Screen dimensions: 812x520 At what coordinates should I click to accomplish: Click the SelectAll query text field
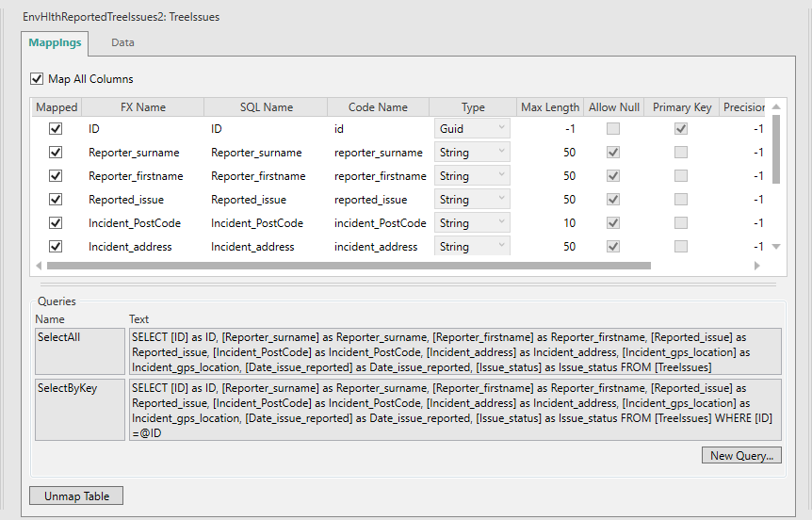pyautogui.click(x=455, y=351)
